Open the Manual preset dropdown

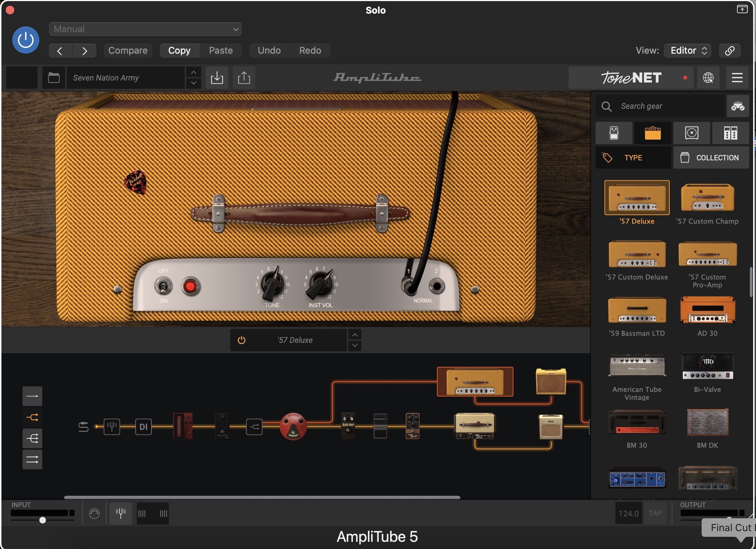(x=145, y=29)
